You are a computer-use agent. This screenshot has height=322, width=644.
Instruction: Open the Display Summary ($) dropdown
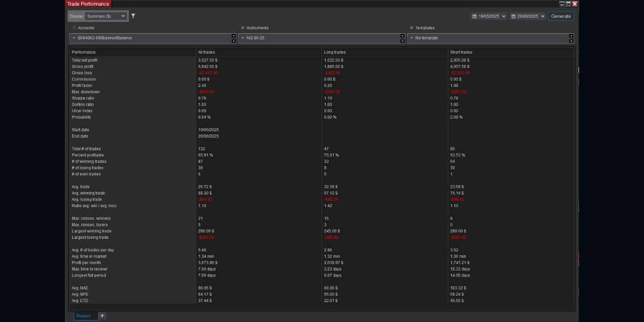[x=106, y=16]
